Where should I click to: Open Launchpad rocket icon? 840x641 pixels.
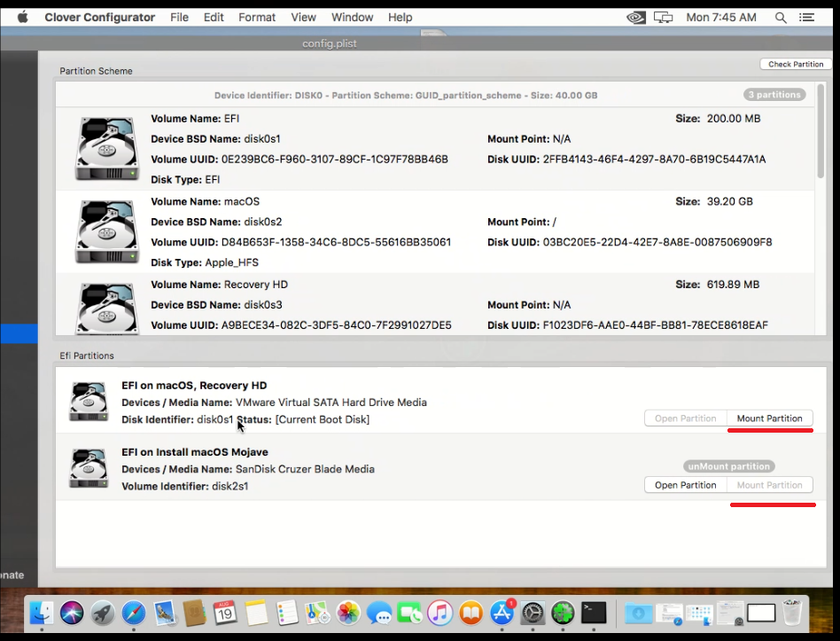click(103, 613)
